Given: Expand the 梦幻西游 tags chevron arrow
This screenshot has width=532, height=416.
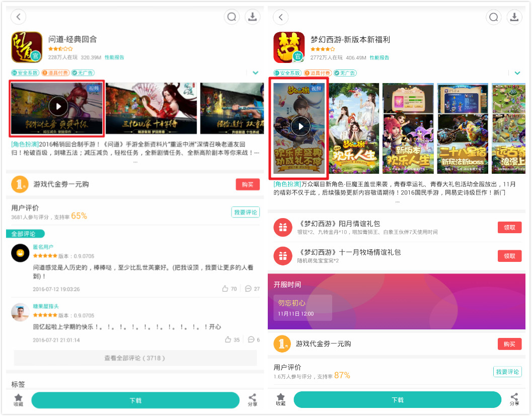Looking at the screenshot, I should tap(517, 73).
